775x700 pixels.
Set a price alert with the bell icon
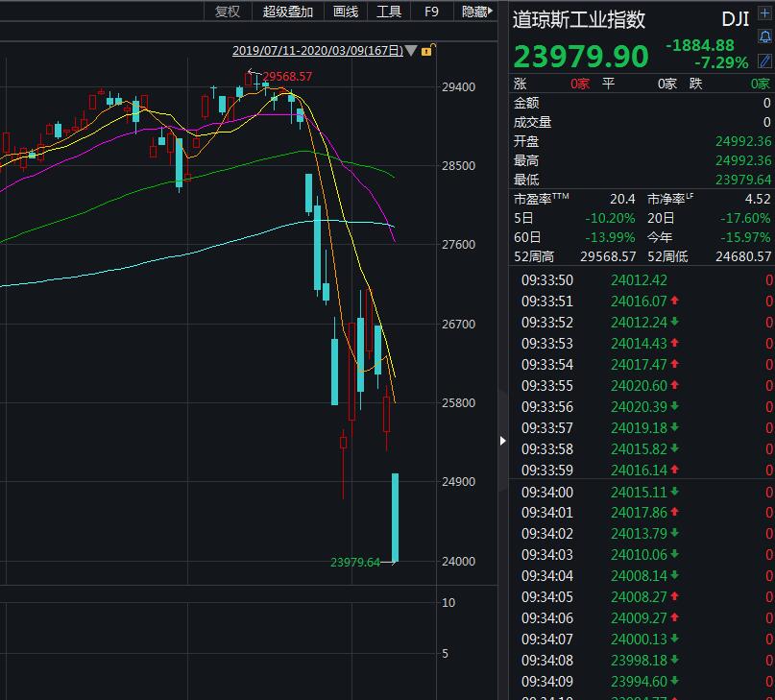pyautogui.click(x=764, y=36)
